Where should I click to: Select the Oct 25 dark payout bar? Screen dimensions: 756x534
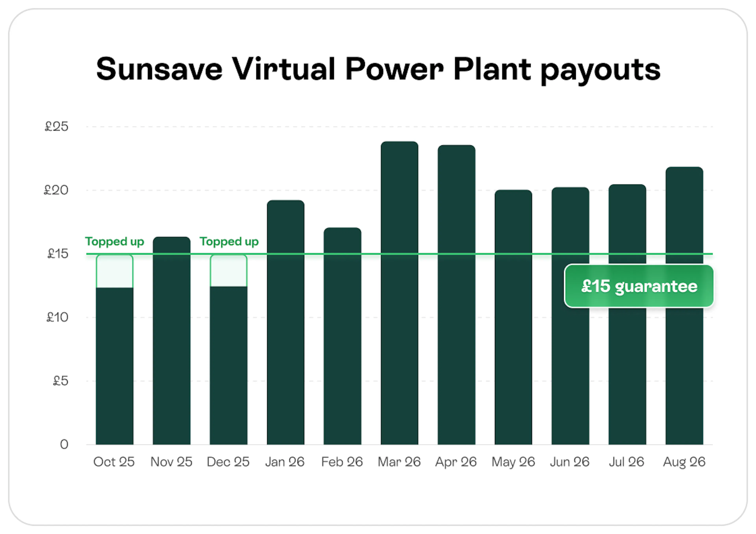pos(115,366)
